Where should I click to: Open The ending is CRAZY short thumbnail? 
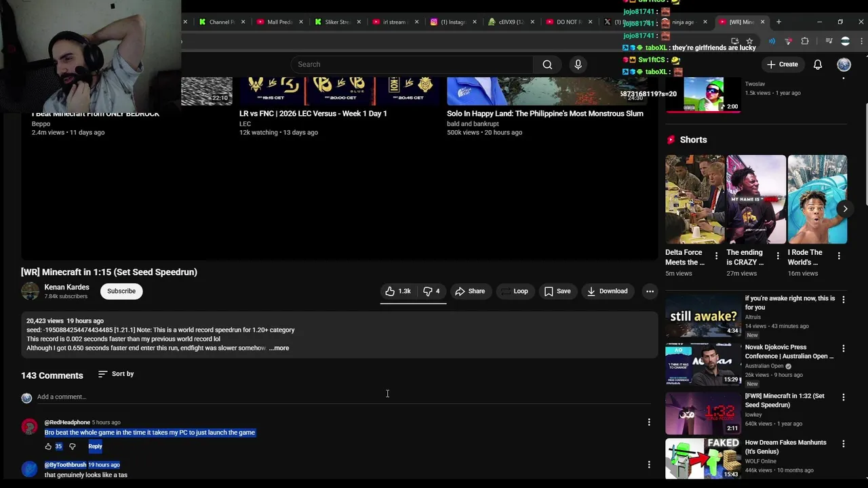(x=756, y=199)
